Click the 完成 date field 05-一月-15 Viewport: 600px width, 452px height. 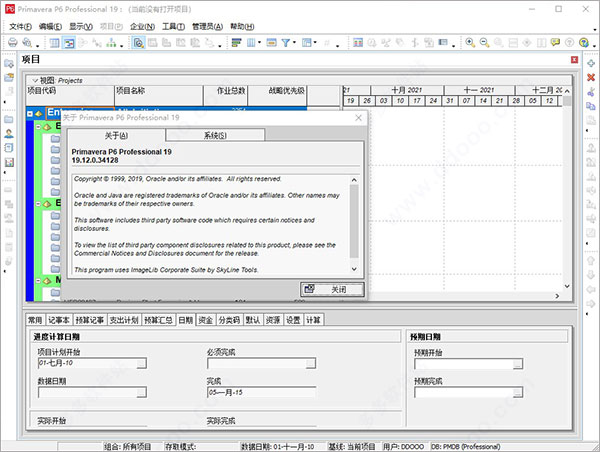click(261, 392)
